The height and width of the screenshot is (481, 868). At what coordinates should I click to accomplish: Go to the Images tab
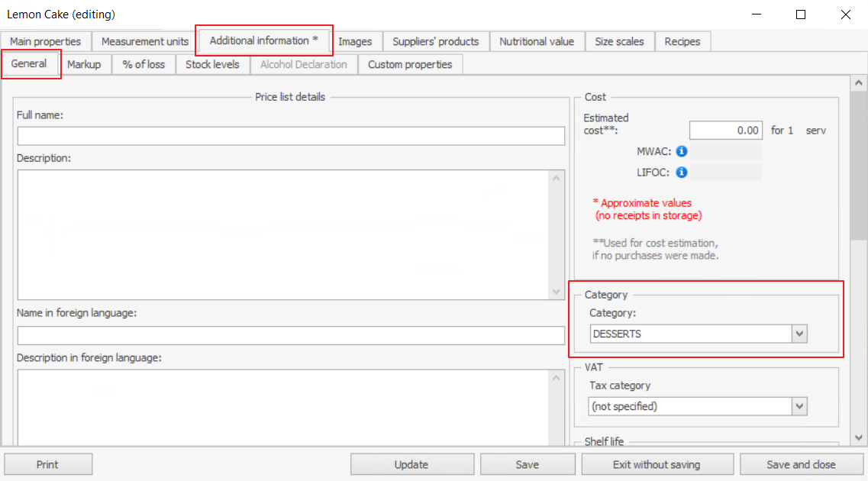click(x=355, y=41)
